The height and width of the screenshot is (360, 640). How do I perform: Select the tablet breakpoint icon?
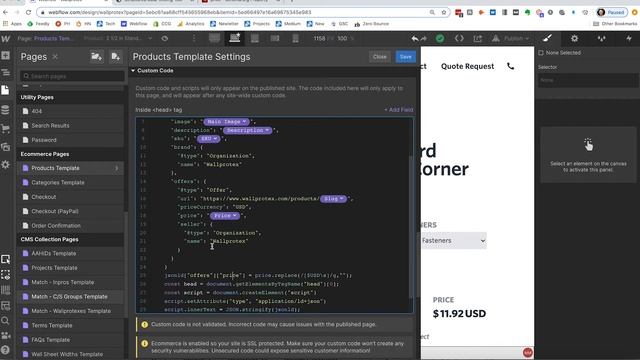click(255, 39)
